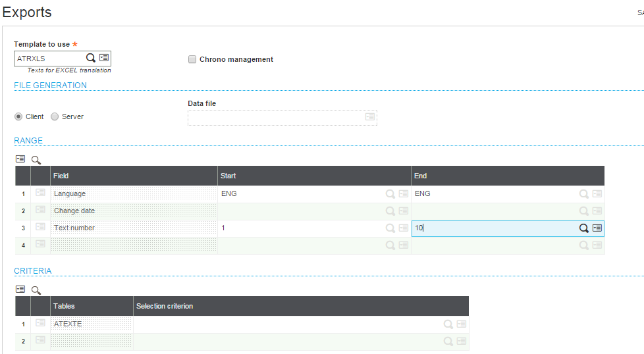
Task: Open the card menu icon above Range table
Action: (x=20, y=159)
